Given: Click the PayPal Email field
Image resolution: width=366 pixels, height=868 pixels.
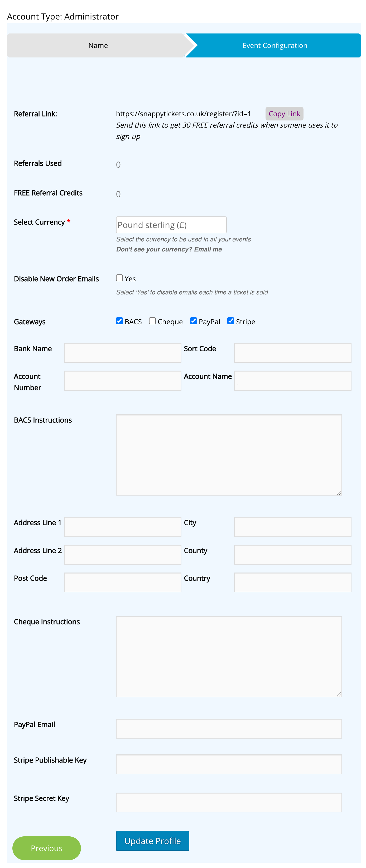Looking at the screenshot, I should pyautogui.click(x=229, y=729).
